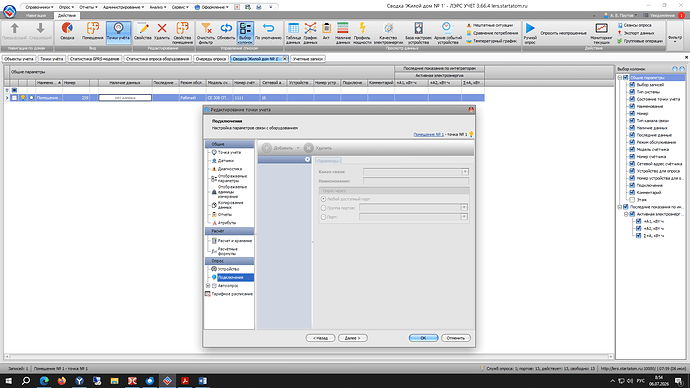The width and height of the screenshot is (690, 388).
Task: Click the red Удалить cross icon in ribbon
Action: (162, 32)
